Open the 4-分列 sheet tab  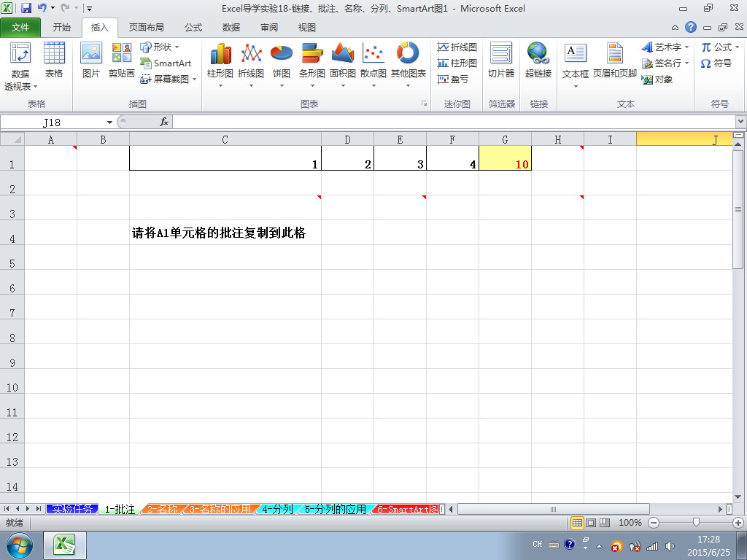277,509
